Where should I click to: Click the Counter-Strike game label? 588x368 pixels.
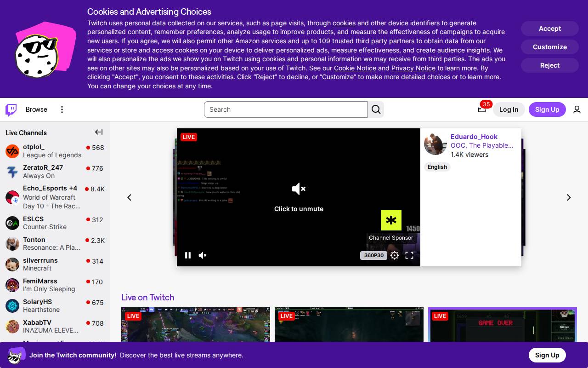(x=45, y=227)
